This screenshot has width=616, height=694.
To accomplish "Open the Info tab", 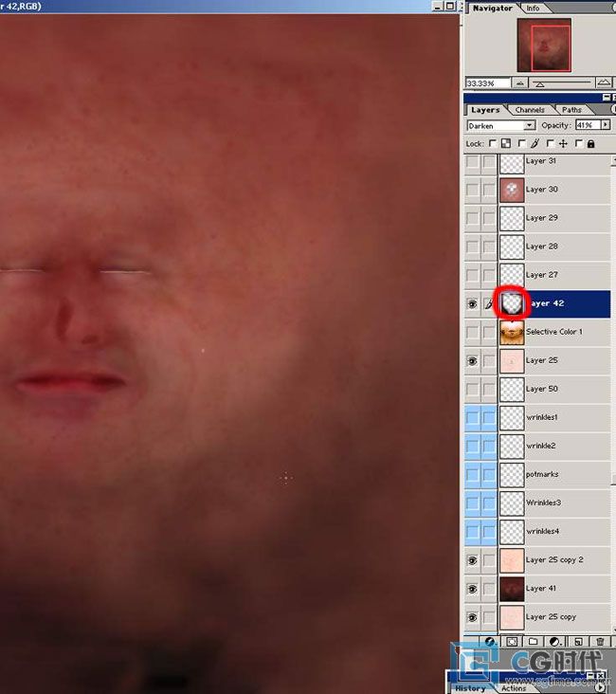I will click(x=534, y=8).
